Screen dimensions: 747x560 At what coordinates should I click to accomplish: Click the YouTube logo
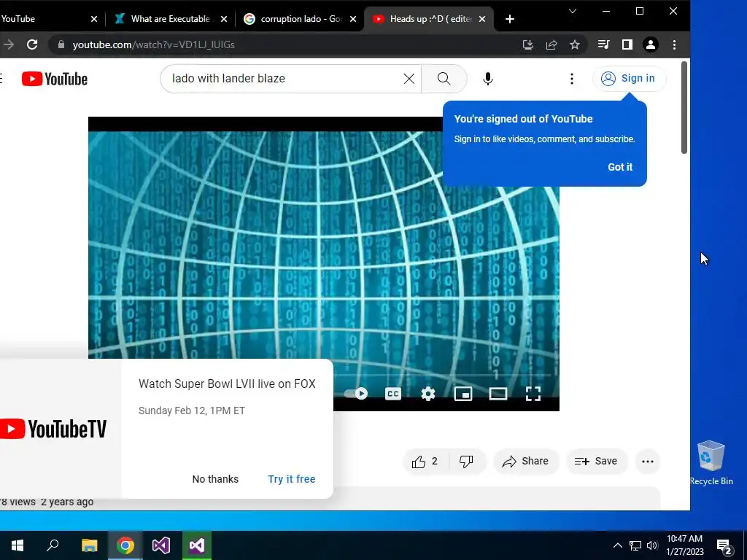pos(55,79)
